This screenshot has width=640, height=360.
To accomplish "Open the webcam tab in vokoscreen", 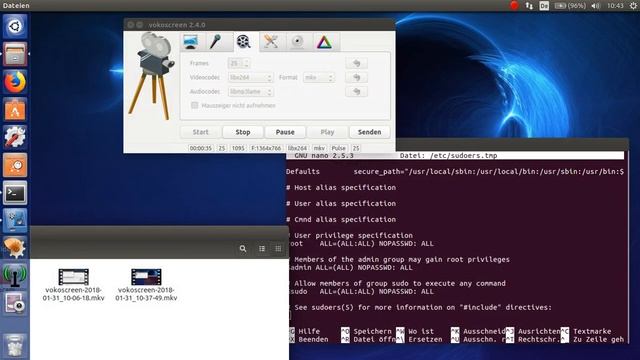I will (x=298, y=42).
